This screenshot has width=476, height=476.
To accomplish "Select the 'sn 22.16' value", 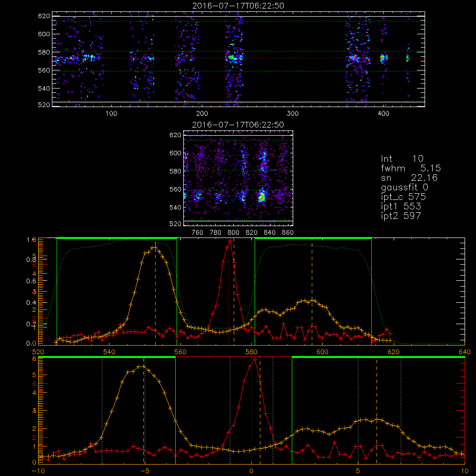I will [409, 178].
